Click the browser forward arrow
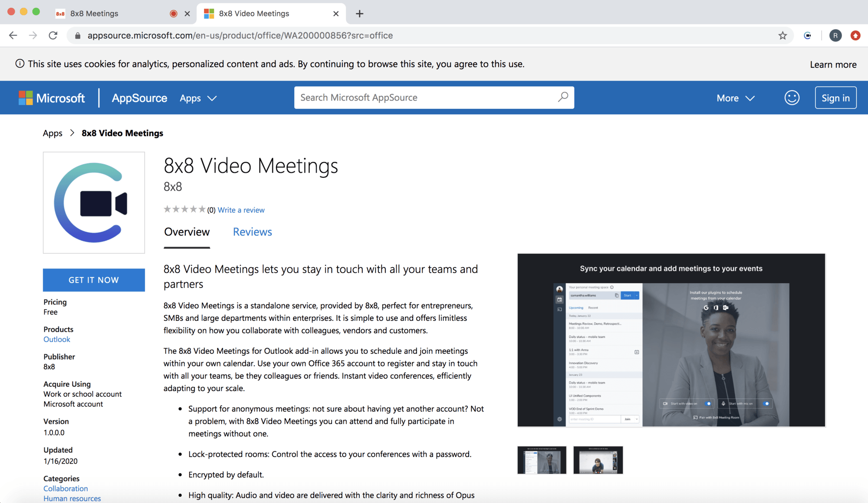This screenshot has width=868, height=503. tap(33, 36)
